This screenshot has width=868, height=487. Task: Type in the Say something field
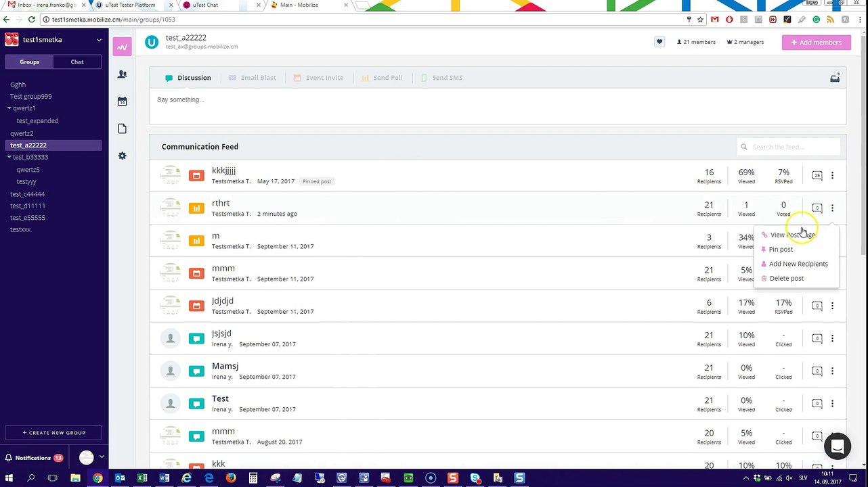[498, 107]
